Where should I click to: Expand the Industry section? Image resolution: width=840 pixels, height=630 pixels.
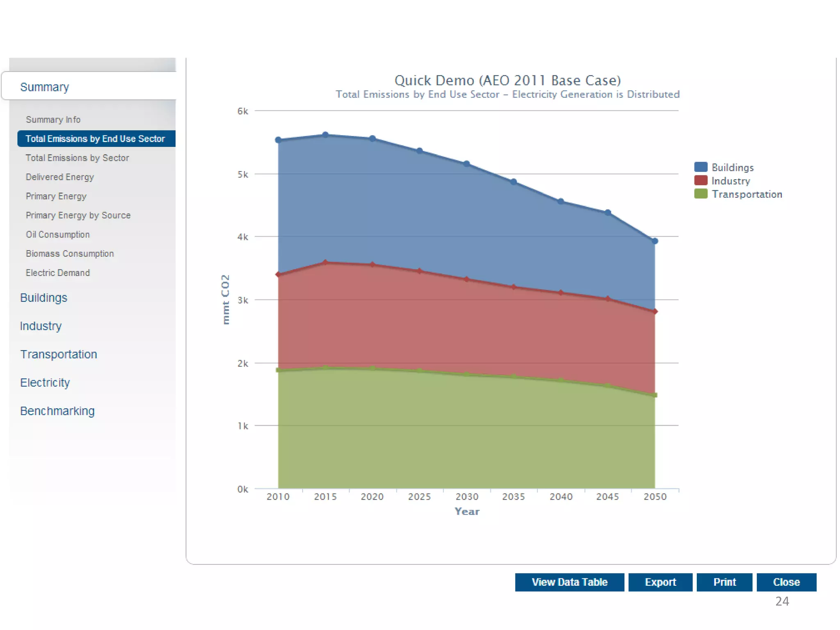[41, 326]
